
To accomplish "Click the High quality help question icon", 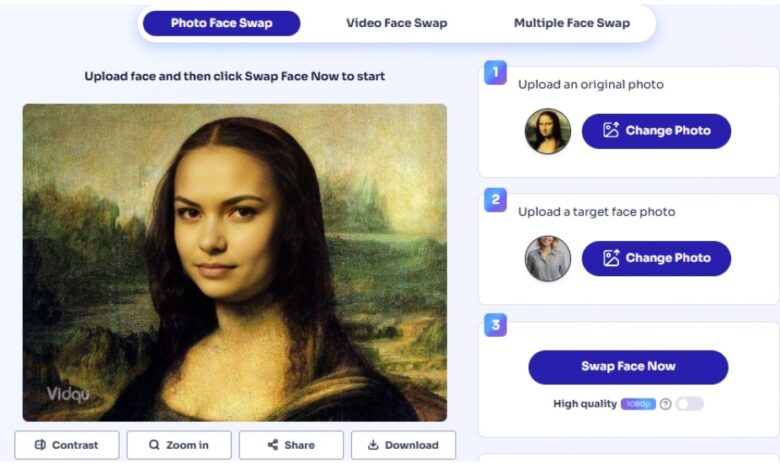I will (665, 404).
